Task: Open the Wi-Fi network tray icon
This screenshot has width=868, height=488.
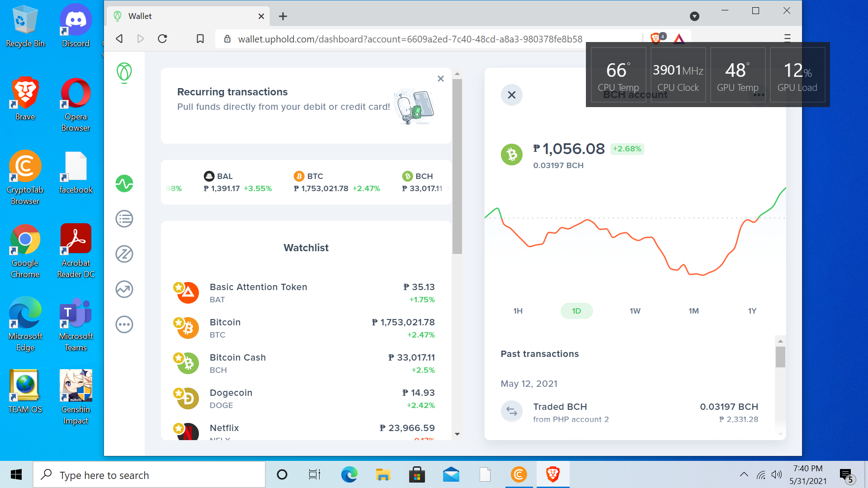Action: point(761,475)
